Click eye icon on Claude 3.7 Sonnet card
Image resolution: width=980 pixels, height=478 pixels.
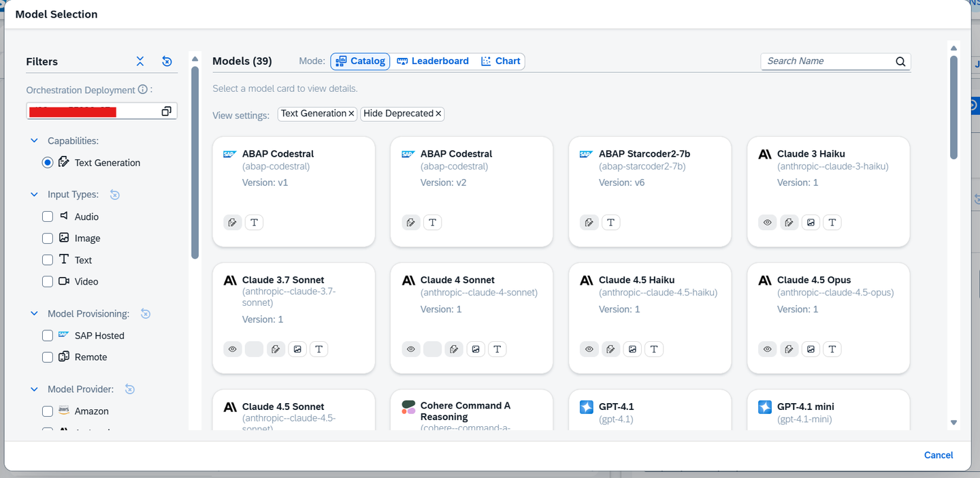tap(233, 349)
